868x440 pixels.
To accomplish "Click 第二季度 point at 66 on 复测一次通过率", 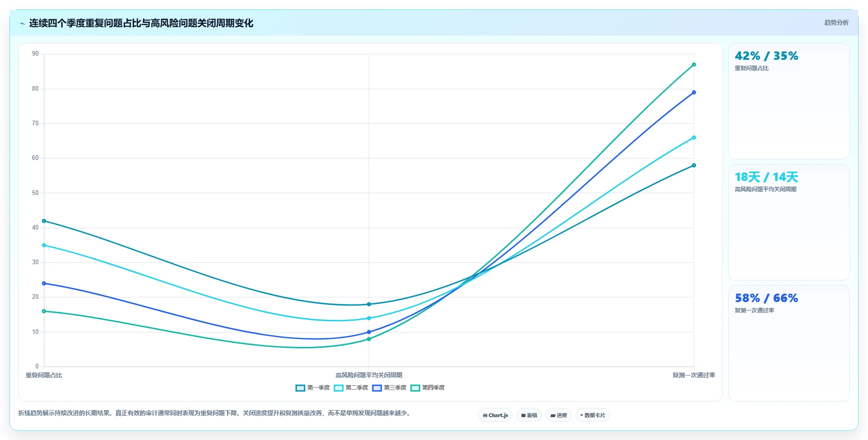I will pos(694,137).
